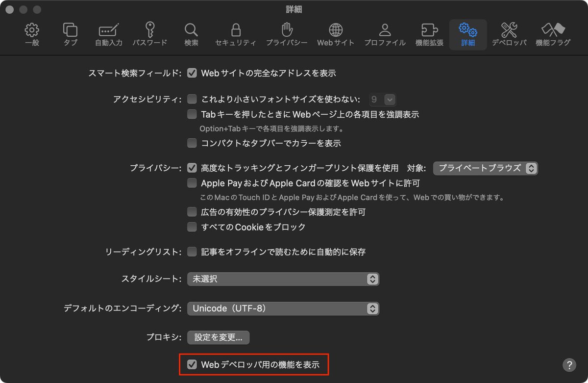Open the デベロッパ (Developer) wrench pane
The height and width of the screenshot is (383, 588).
tap(509, 33)
